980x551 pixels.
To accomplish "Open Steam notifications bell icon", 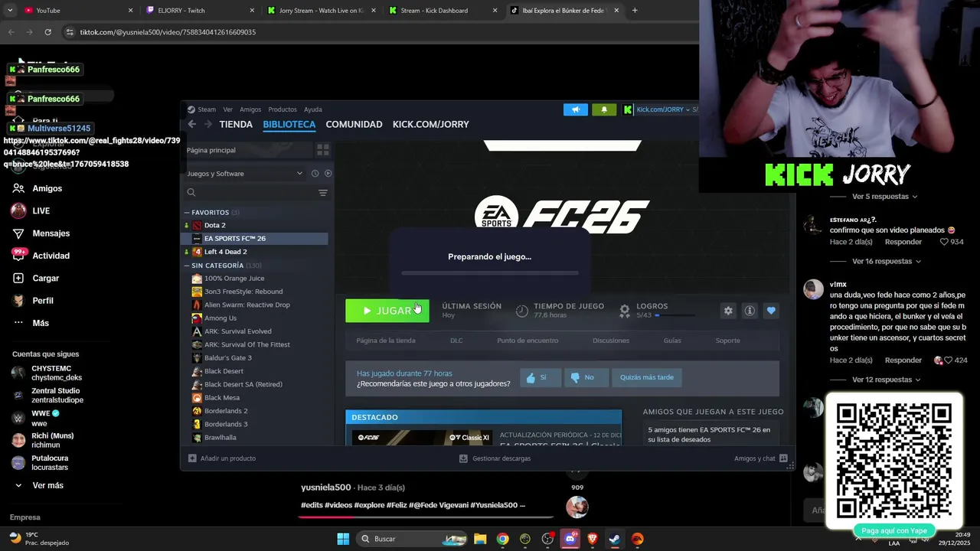I will (x=603, y=109).
